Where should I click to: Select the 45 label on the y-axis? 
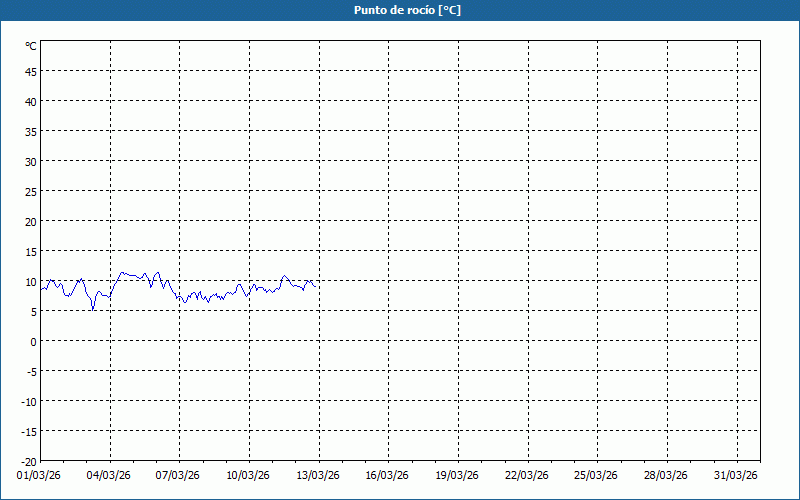pos(31,71)
